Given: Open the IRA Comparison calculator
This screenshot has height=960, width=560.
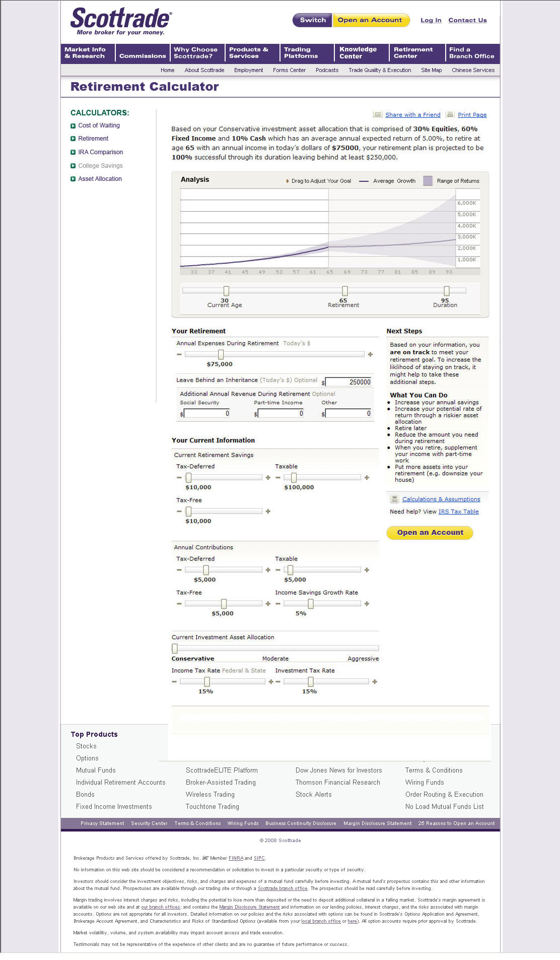Looking at the screenshot, I should tap(100, 152).
